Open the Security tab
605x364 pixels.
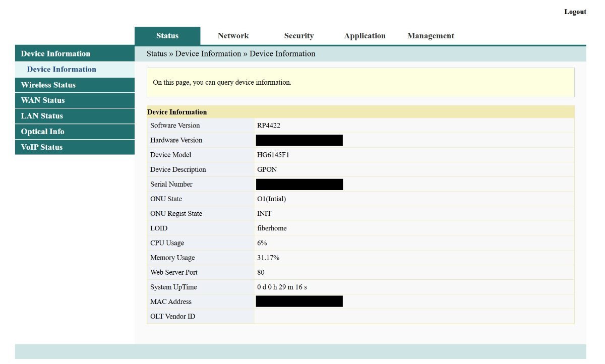click(298, 36)
